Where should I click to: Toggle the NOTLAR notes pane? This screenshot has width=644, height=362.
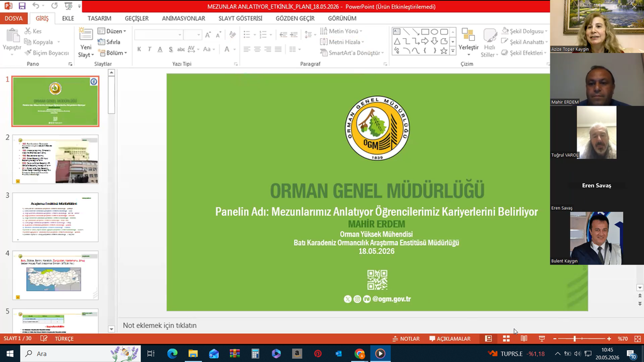click(406, 339)
